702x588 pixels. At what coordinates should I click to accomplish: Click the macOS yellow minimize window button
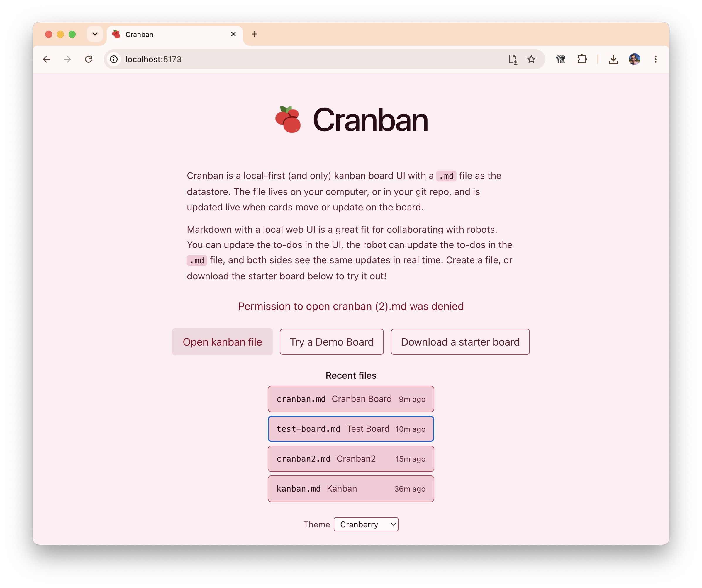(x=60, y=34)
